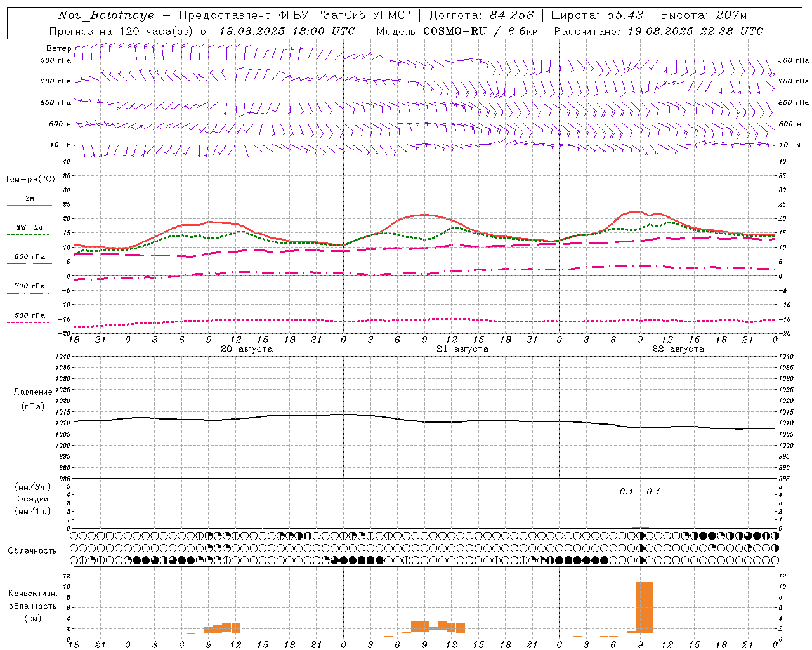Click the red 2м line legend entry
This screenshot has width=812, height=650.
pyautogui.click(x=29, y=201)
